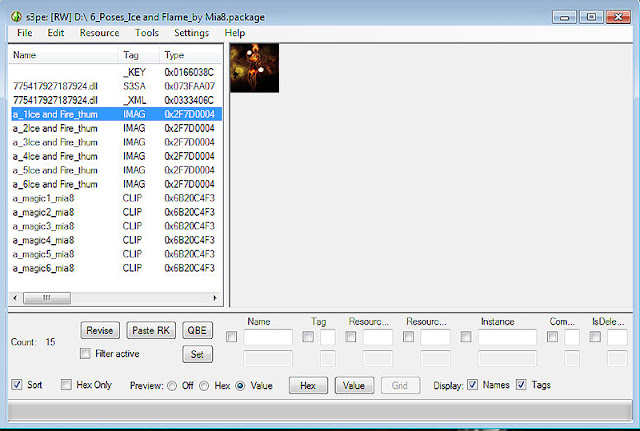Select a_5Ice and Fire_thum row
640x431 pixels.
[116, 170]
